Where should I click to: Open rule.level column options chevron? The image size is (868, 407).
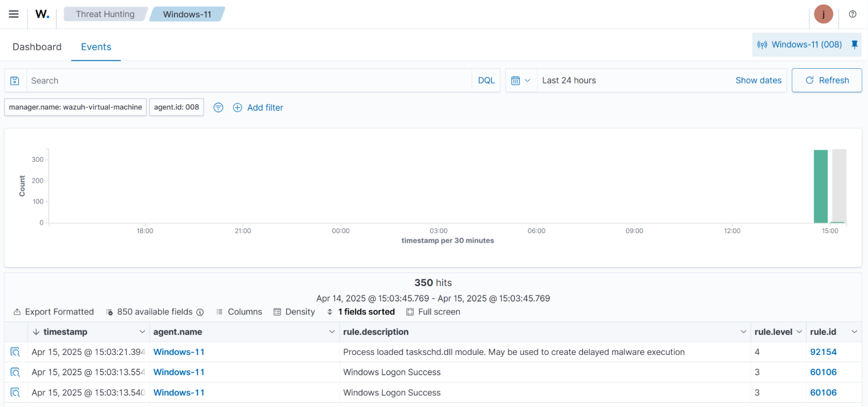coord(799,332)
